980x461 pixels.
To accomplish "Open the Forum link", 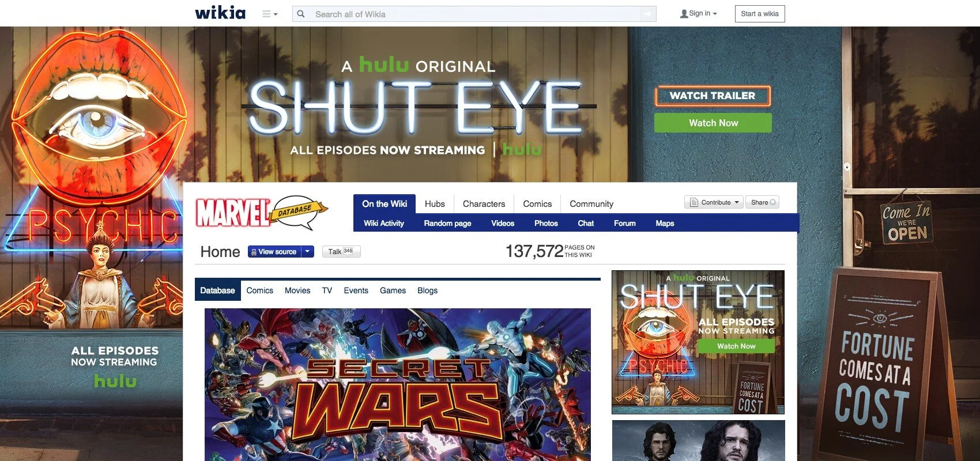I will 625,223.
